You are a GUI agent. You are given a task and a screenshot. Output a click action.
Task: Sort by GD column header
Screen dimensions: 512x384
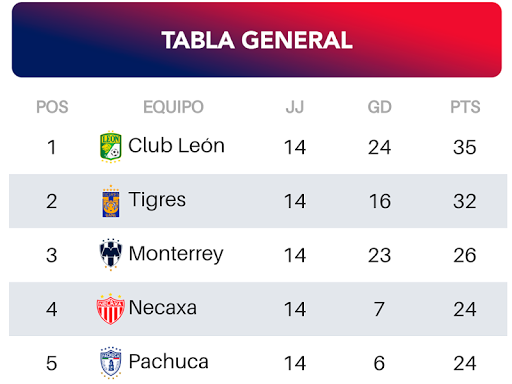point(380,107)
